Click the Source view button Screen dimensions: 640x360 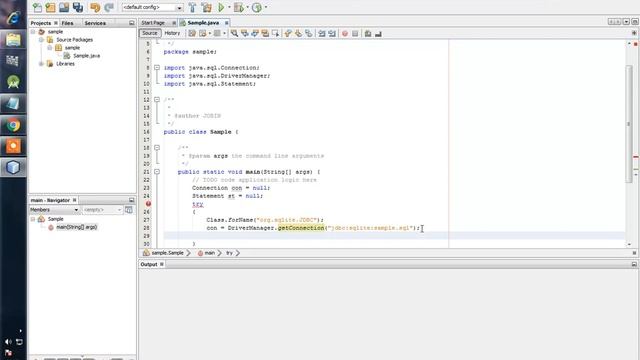coord(150,33)
